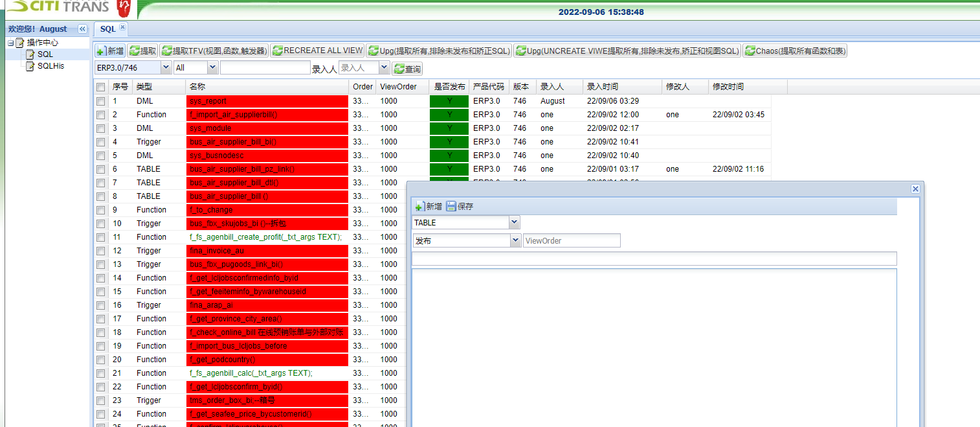This screenshot has height=427, width=980.
Task: Check row 11 f_fs_agenbill_create_profit checkbox
Action: coord(100,237)
